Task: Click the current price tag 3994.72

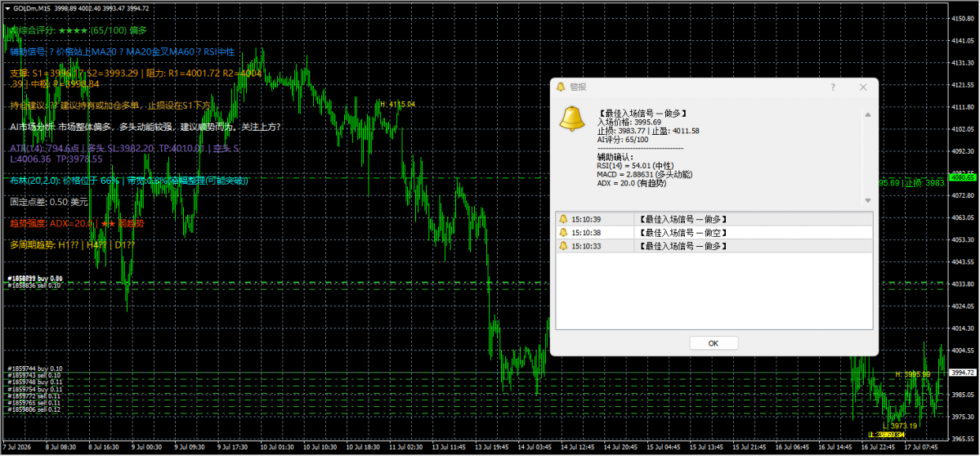Action: (x=961, y=373)
